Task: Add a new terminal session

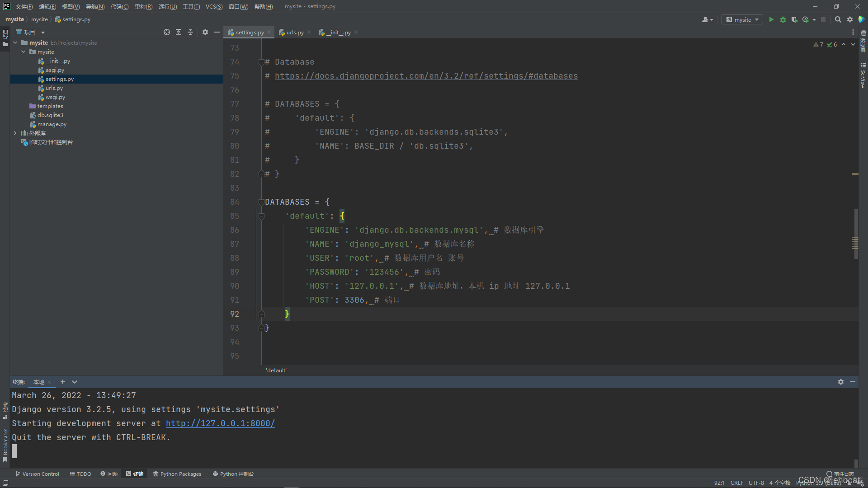Action: coord(63,382)
